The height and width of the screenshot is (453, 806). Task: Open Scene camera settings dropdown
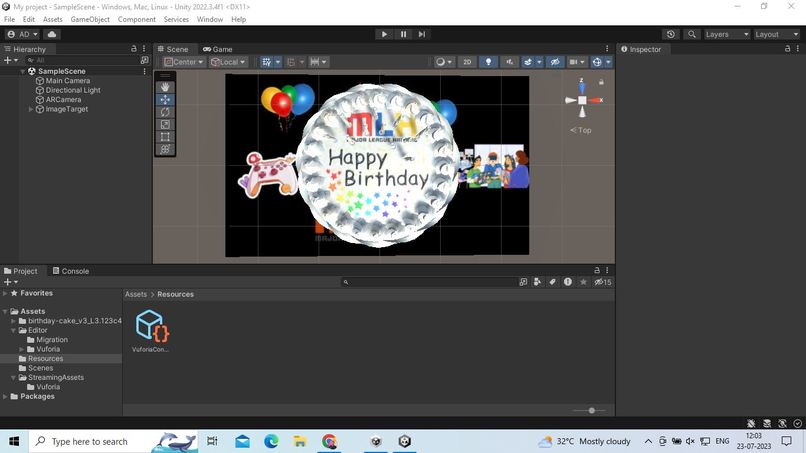coord(577,62)
